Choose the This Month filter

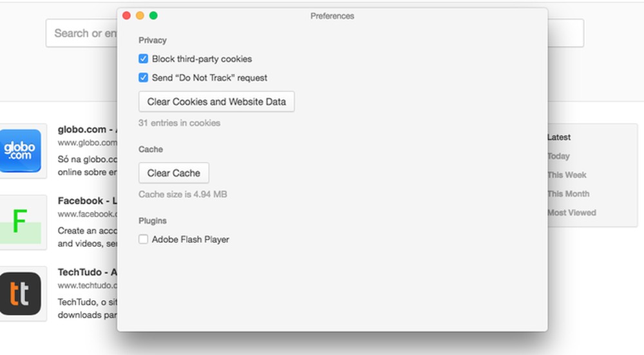tap(569, 193)
